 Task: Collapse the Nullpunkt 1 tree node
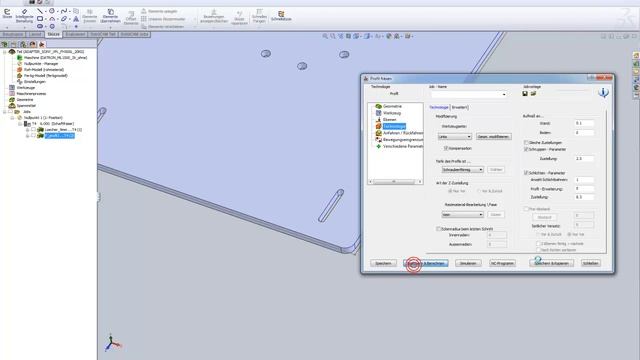pos(12,118)
